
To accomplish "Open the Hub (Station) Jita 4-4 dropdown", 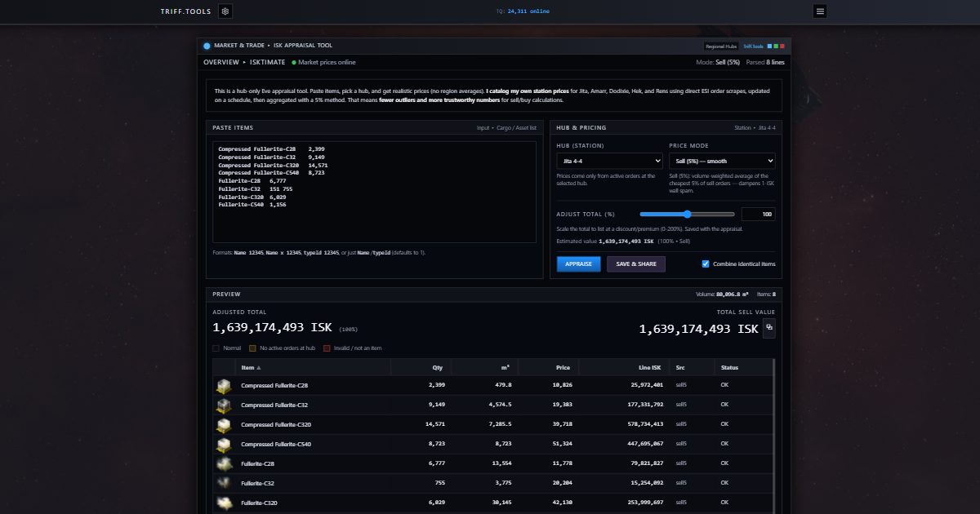I will tap(609, 162).
